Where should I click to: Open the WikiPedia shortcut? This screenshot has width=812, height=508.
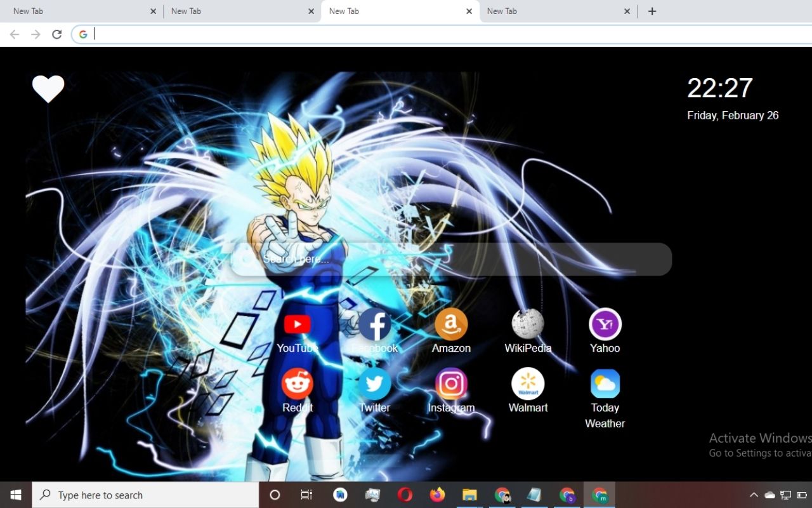[x=528, y=331]
